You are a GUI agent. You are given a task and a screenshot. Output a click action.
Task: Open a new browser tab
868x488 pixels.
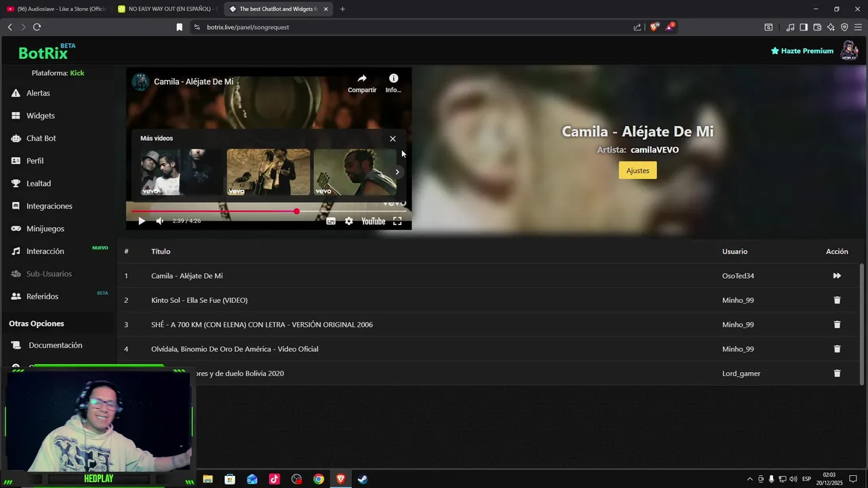tap(342, 9)
